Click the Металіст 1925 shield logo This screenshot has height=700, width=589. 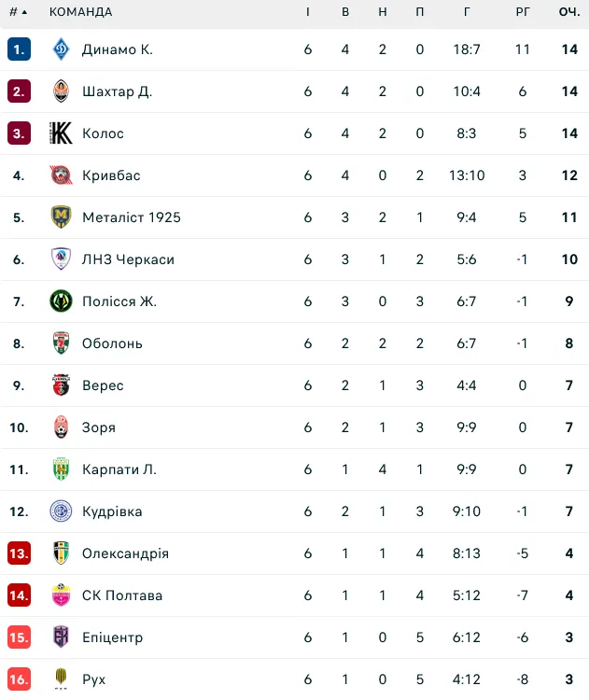[x=62, y=217]
